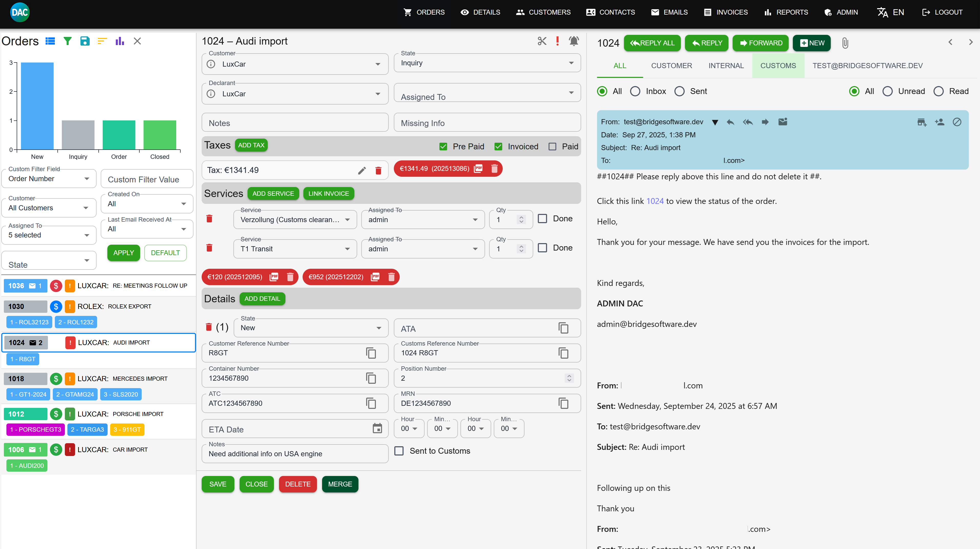Click the bell reminder icon for order 1024
This screenshot has height=549, width=980.
[574, 41]
